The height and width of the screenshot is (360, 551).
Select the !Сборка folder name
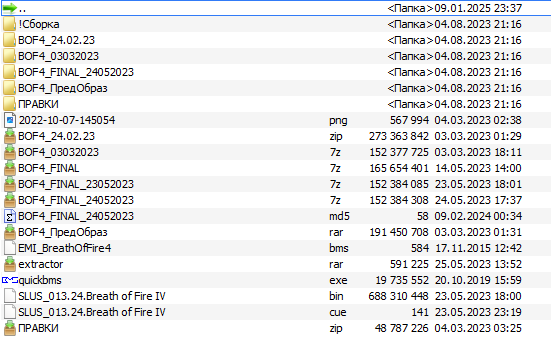39,24
